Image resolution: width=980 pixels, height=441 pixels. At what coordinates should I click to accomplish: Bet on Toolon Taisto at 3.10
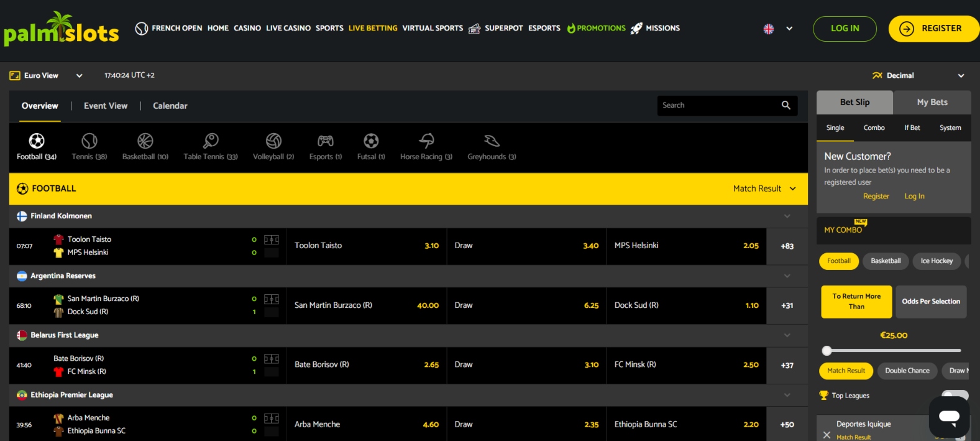tap(367, 246)
